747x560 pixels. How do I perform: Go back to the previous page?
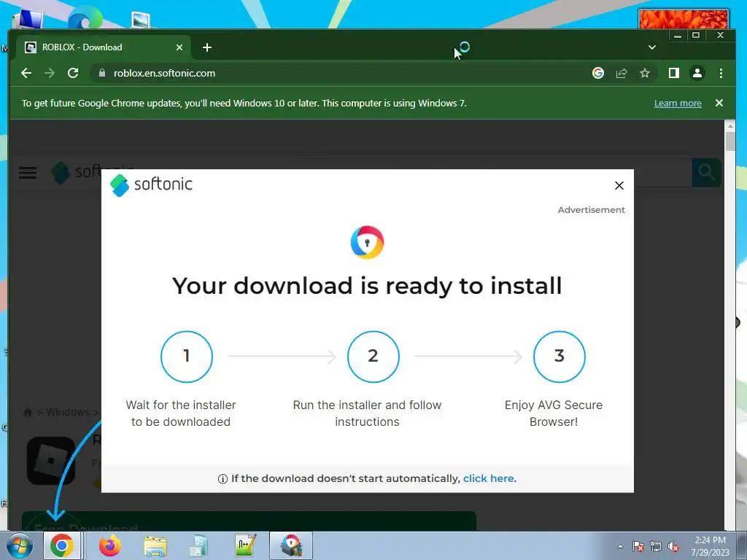[26, 73]
